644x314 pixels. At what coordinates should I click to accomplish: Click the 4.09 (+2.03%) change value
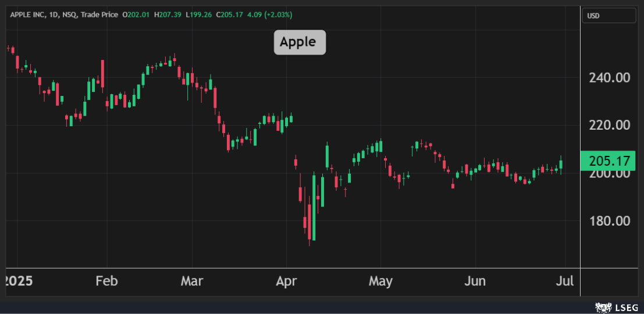(x=271, y=14)
